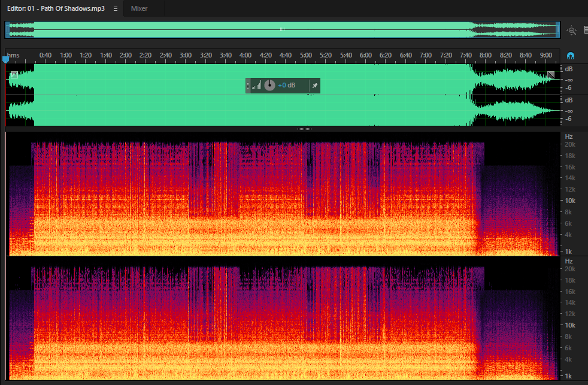588x385 pixels.
Task: Click the -6 mark on the upper channel scale
Action: point(568,88)
